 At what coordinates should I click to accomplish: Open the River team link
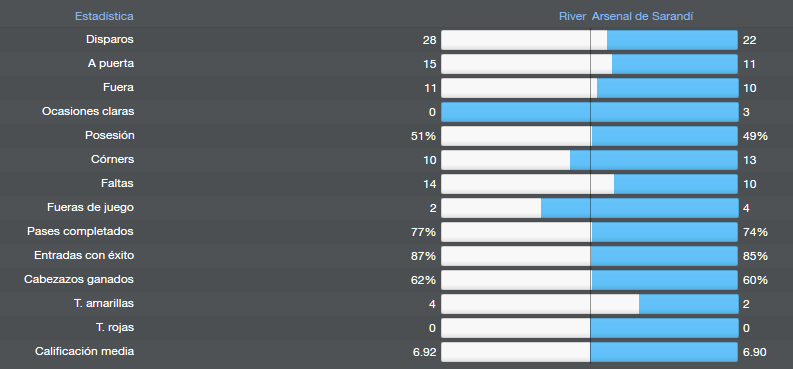(x=572, y=16)
